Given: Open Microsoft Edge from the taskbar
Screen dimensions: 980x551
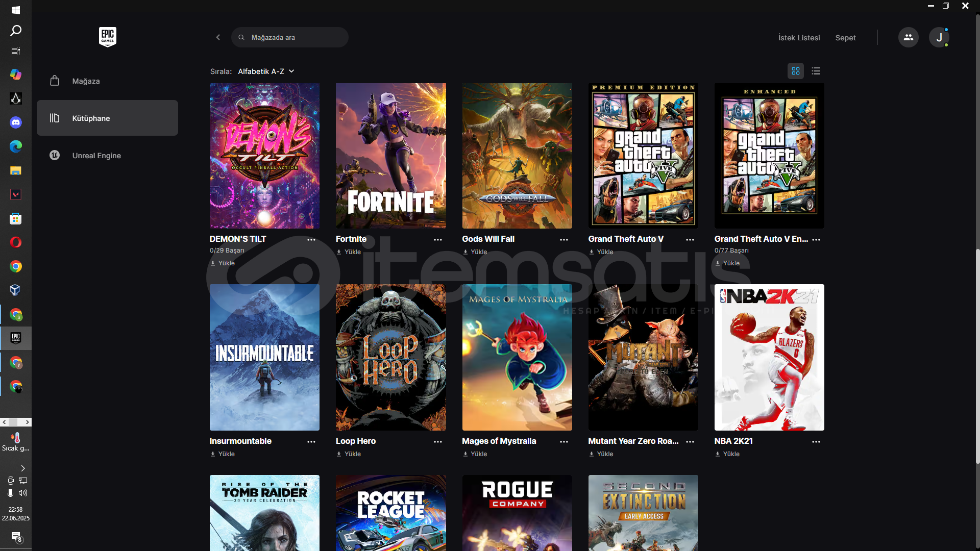Looking at the screenshot, I should 16,146.
